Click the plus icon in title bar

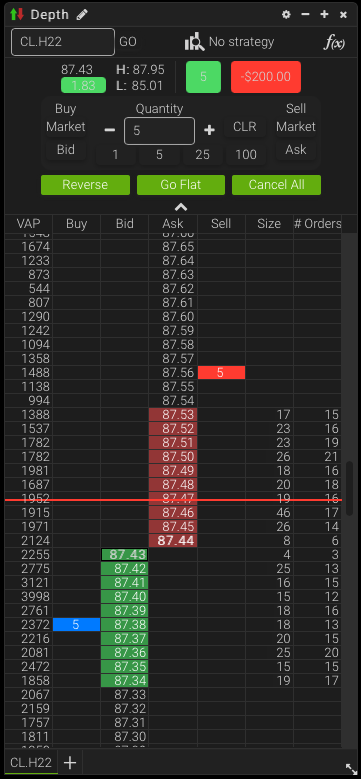point(324,14)
